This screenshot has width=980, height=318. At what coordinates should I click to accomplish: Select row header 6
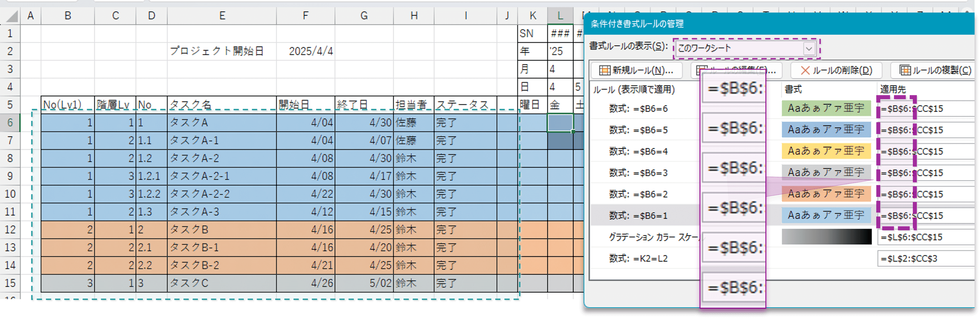pyautogui.click(x=10, y=123)
